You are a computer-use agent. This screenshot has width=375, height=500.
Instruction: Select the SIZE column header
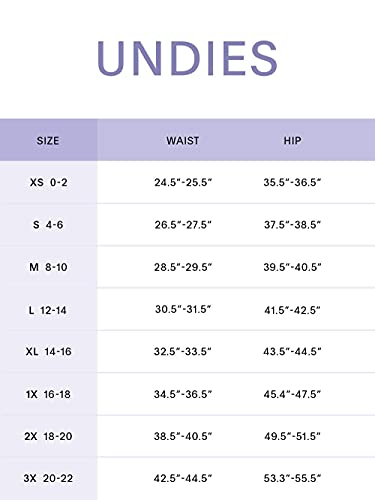coord(48,141)
